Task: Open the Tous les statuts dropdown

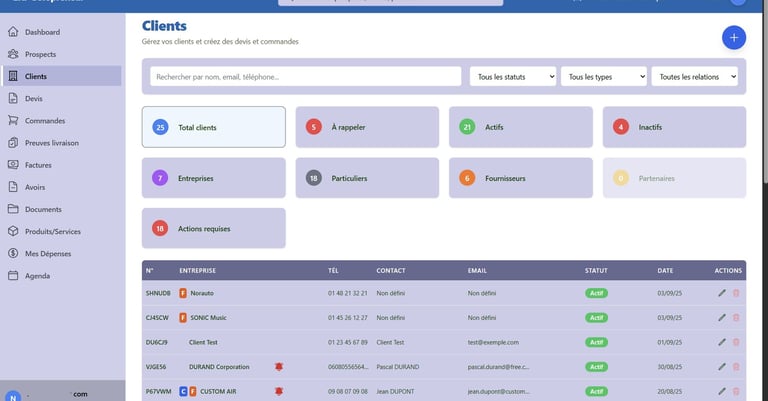Action: click(x=513, y=76)
